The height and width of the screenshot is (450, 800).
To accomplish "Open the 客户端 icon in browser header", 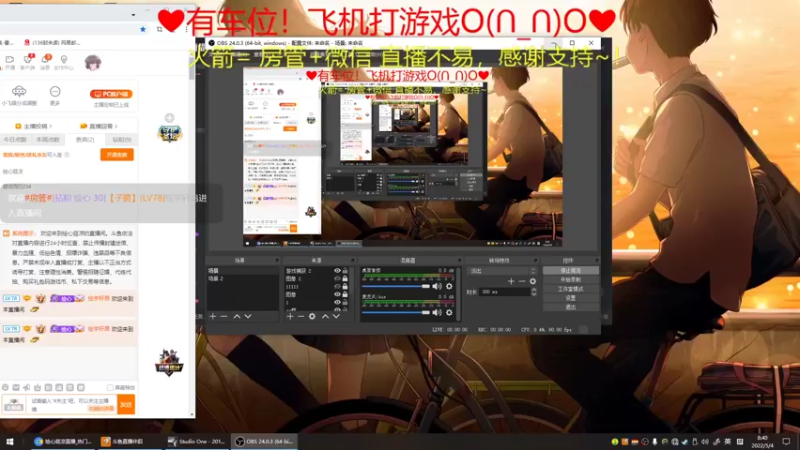I will pos(28,62).
